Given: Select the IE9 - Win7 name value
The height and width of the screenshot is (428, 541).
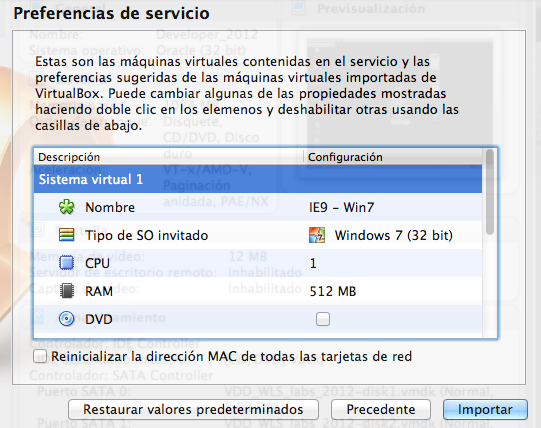Looking at the screenshot, I should coord(341,207).
